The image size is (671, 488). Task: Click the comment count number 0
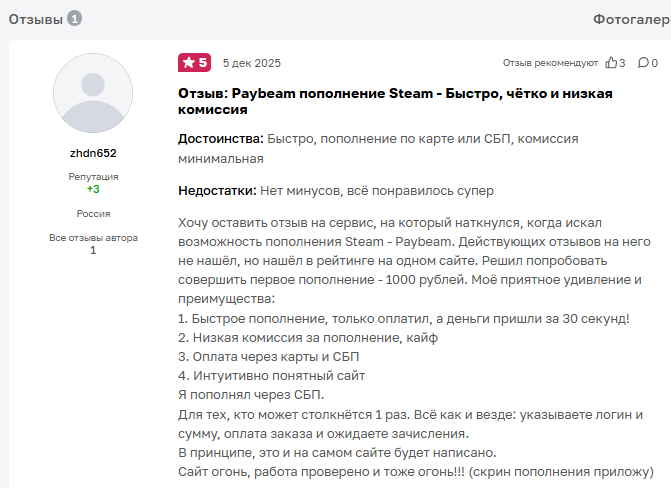point(655,63)
